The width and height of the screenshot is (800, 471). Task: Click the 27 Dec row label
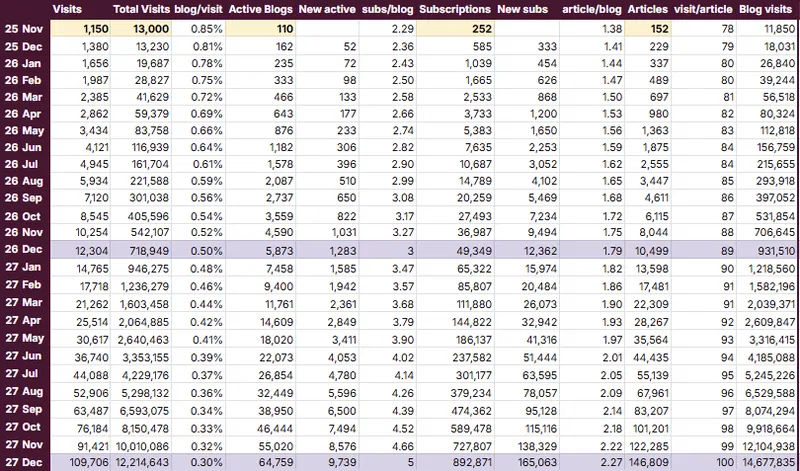24,463
